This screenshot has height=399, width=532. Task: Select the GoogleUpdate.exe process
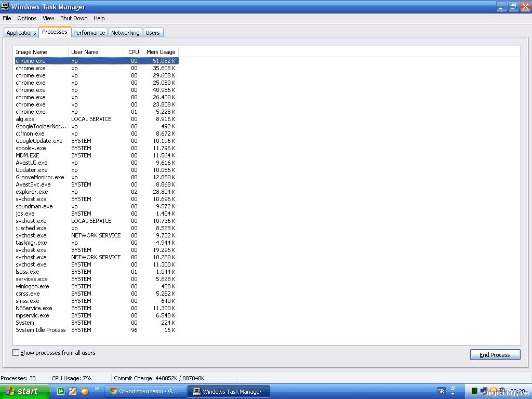tap(96, 141)
